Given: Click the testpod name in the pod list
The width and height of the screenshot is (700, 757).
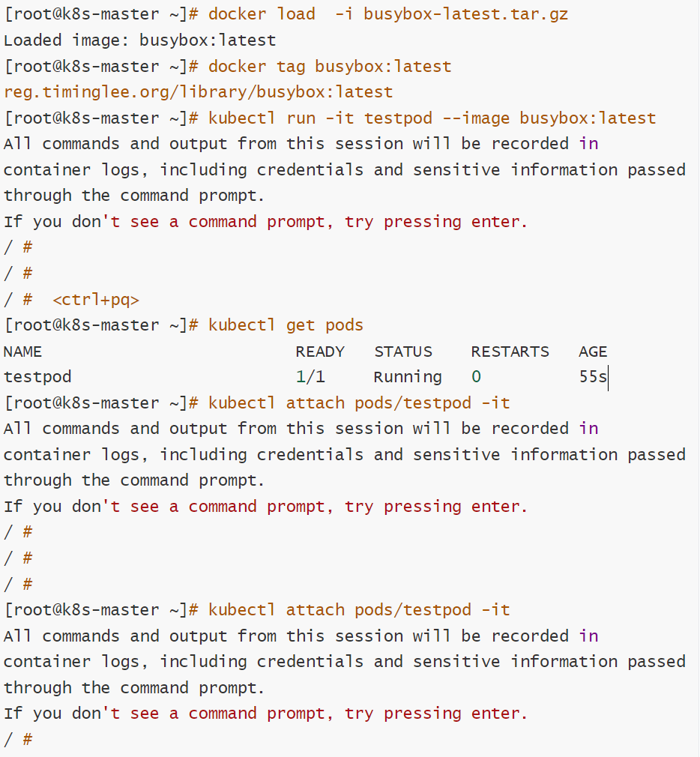Looking at the screenshot, I should click(37, 377).
